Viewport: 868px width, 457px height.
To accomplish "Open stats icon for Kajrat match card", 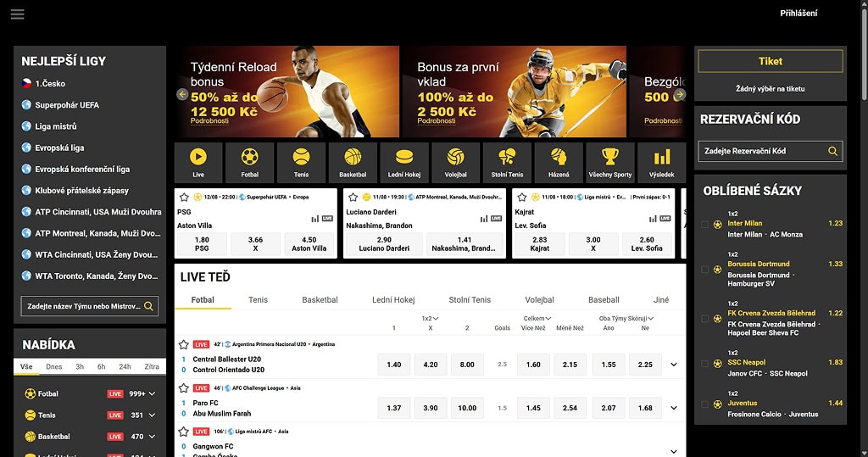I will click(x=653, y=219).
